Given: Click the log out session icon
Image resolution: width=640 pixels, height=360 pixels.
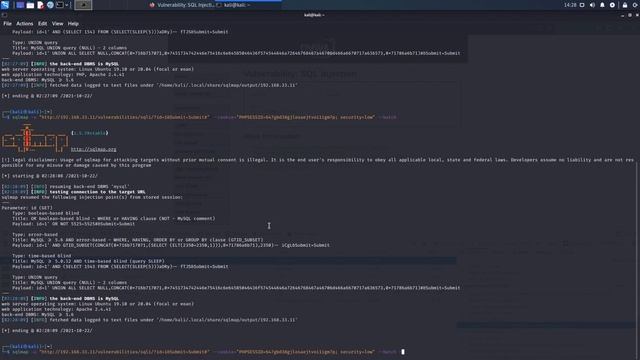Looking at the screenshot, I should coord(636,5).
